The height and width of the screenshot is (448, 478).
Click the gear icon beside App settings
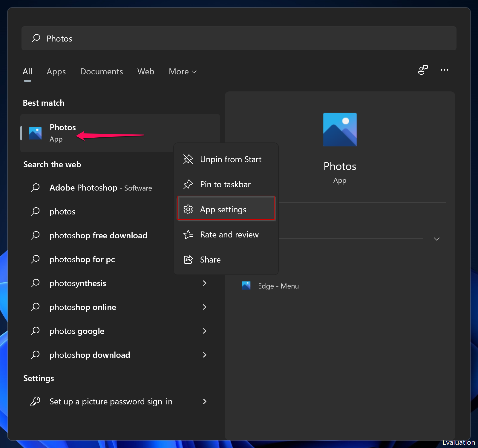tap(188, 209)
